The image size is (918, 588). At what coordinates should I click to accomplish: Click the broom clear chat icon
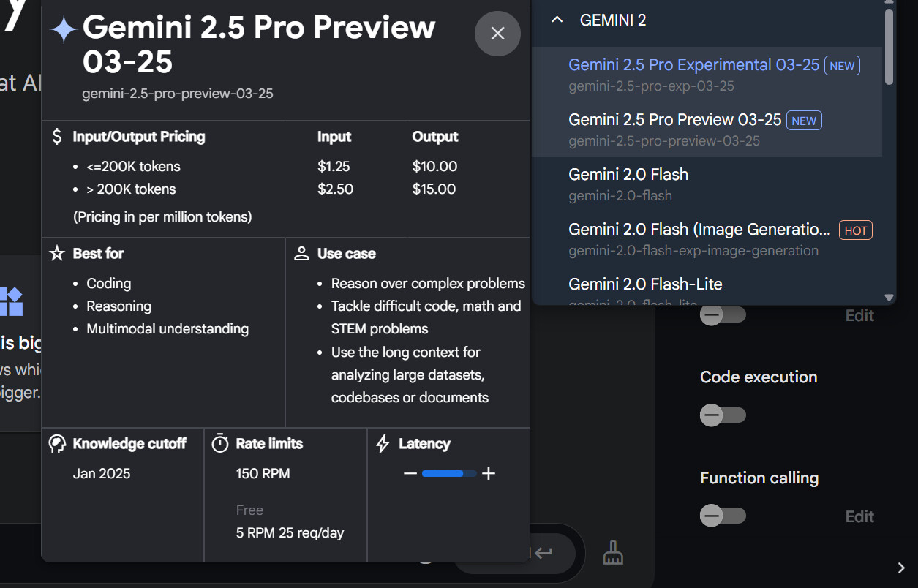pos(613,553)
